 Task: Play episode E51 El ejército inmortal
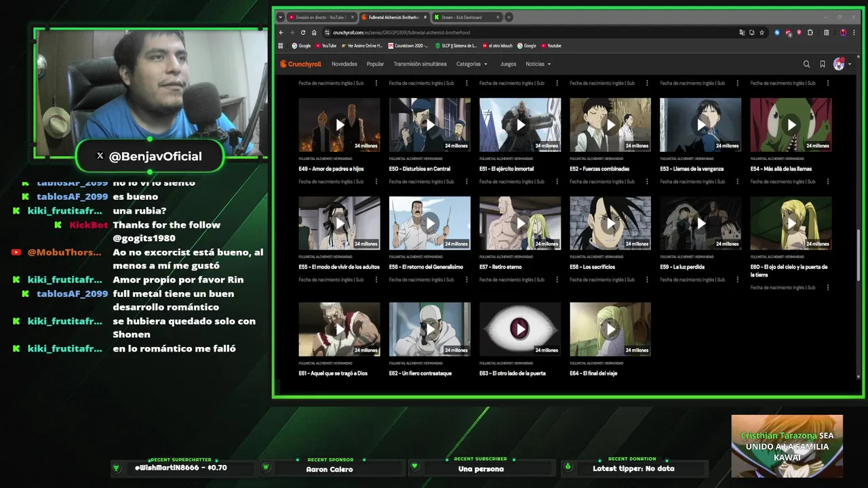point(520,125)
